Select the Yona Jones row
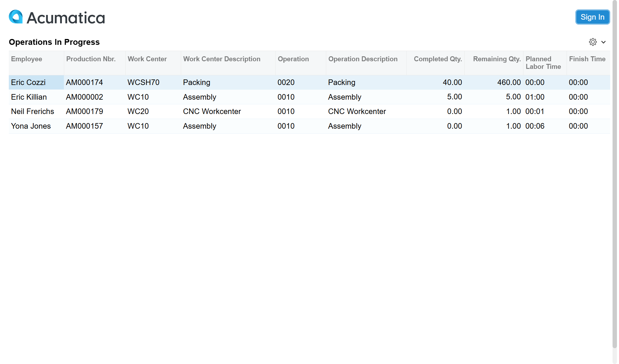619x364 pixels. tap(31, 126)
